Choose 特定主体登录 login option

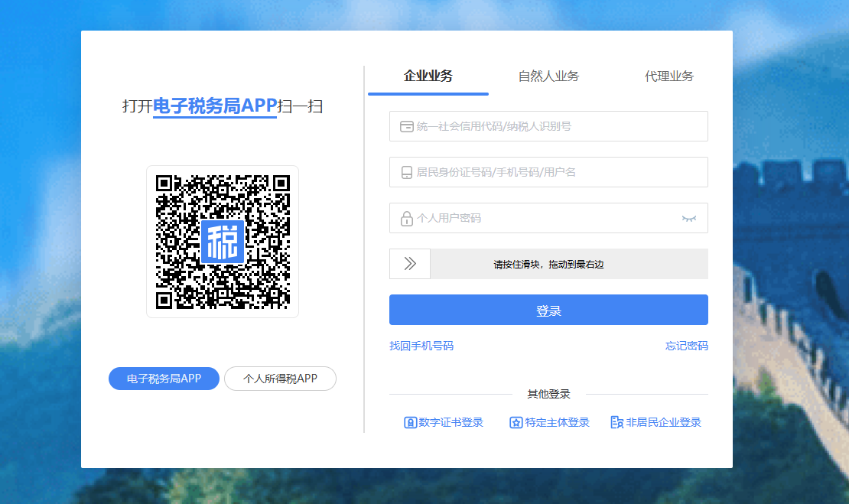pyautogui.click(x=550, y=422)
